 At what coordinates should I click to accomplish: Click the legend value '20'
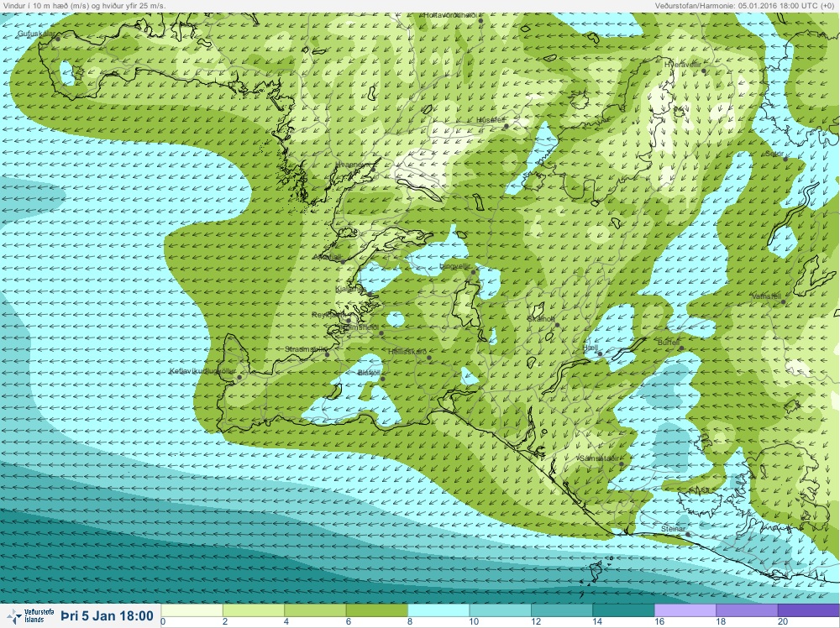[x=782, y=621]
